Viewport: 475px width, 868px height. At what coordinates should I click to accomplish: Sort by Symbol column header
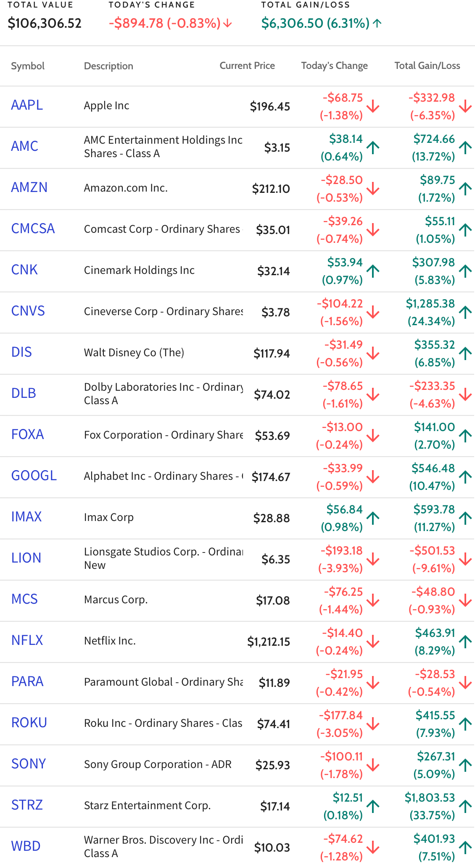pyautogui.click(x=28, y=66)
